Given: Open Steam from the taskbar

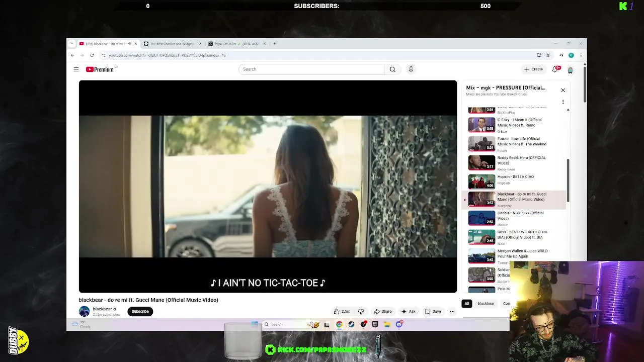Looking at the screenshot, I should pos(351,324).
